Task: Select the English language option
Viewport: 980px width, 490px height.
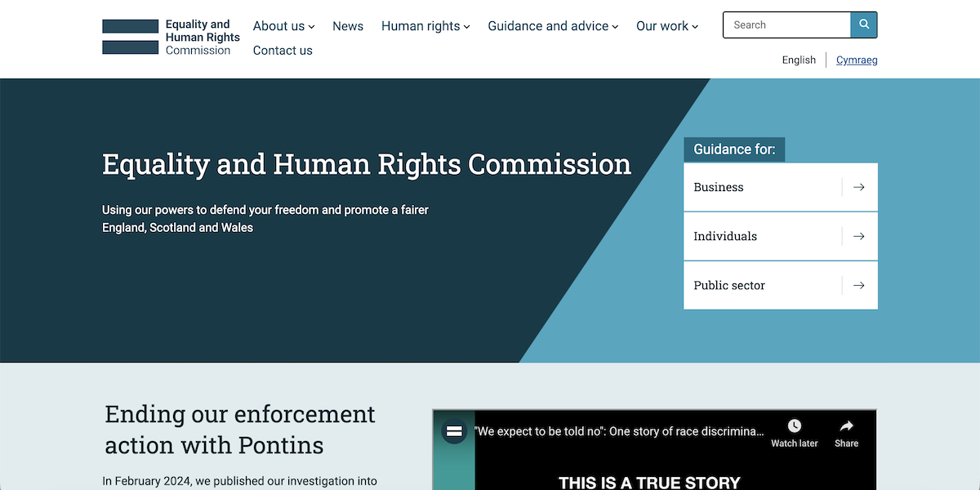Action: [799, 59]
